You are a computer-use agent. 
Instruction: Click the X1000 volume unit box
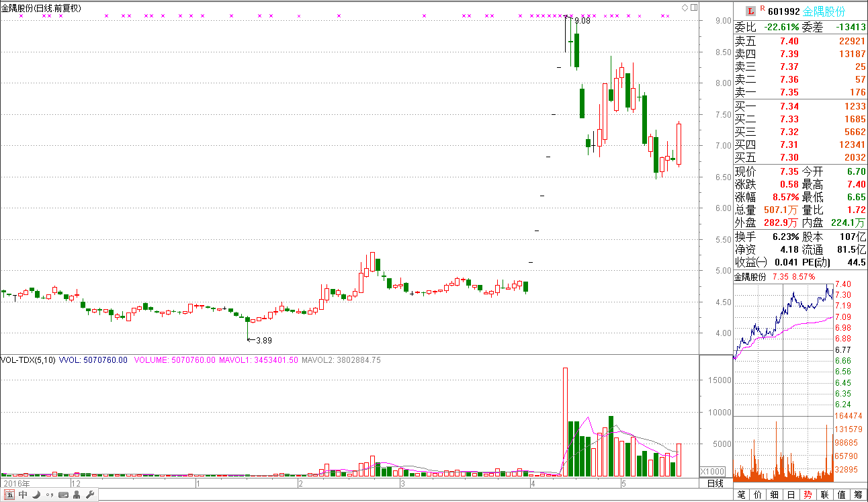[712, 471]
